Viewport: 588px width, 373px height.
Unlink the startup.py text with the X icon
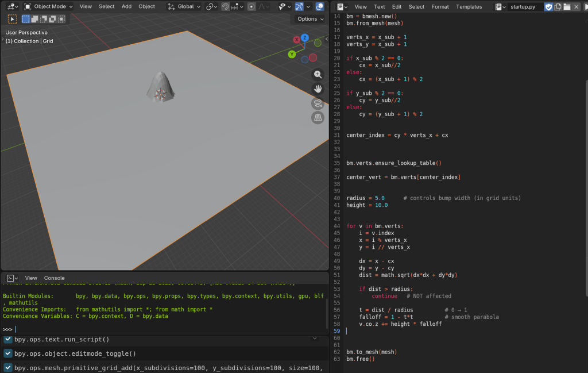point(577,7)
